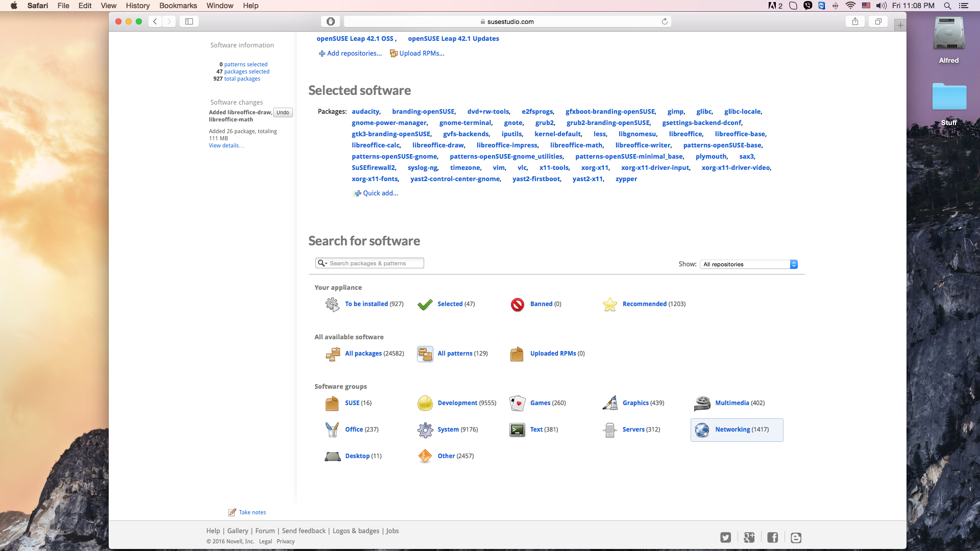Open the Stuff folder on desktop

click(x=948, y=97)
